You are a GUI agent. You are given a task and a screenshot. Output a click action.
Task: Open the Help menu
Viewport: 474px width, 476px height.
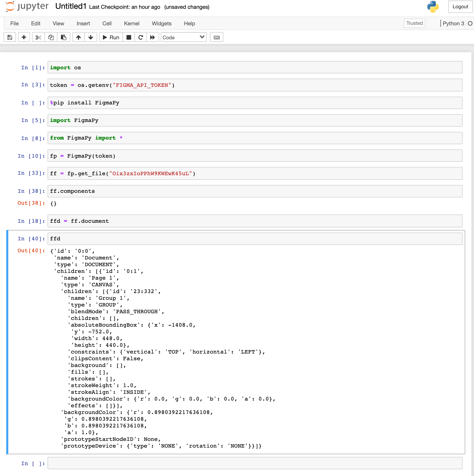point(189,24)
